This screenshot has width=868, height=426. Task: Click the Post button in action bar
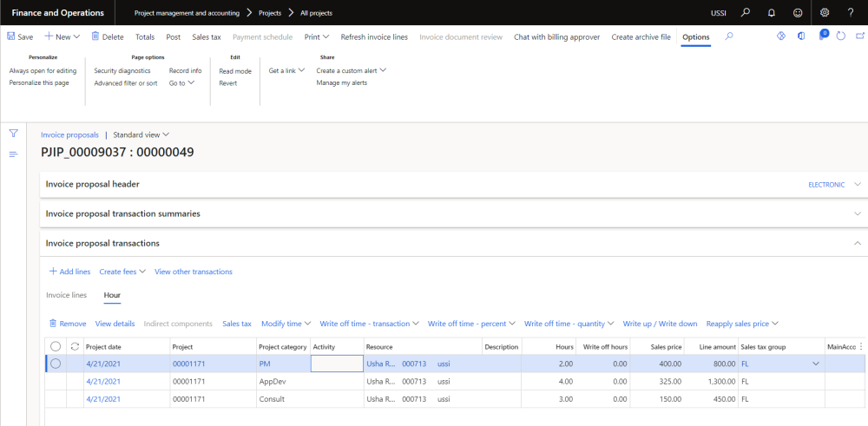coord(173,37)
